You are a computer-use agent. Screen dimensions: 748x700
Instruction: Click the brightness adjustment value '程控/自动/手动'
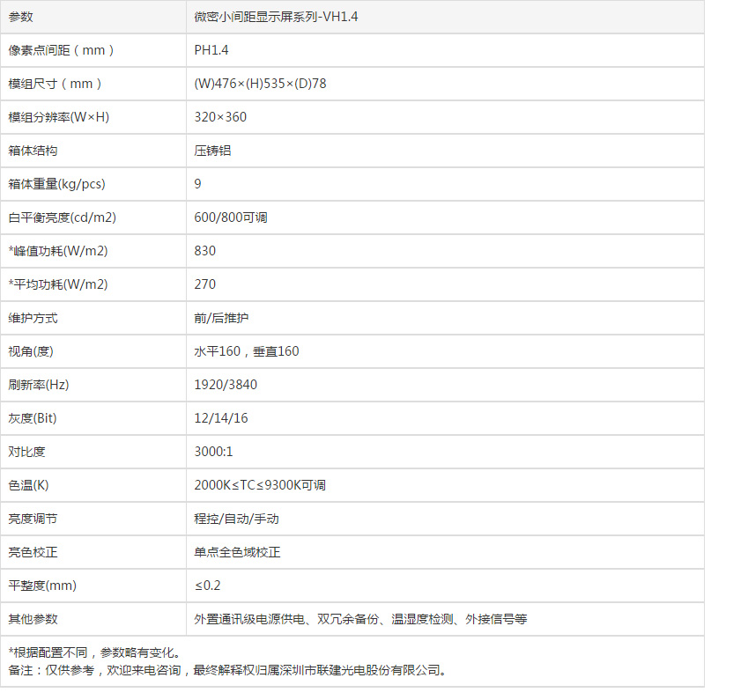point(236,519)
